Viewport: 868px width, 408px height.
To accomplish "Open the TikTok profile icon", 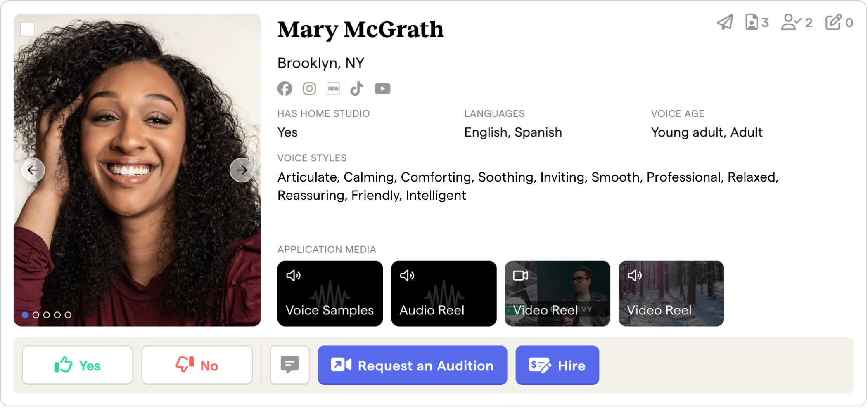I will click(357, 89).
